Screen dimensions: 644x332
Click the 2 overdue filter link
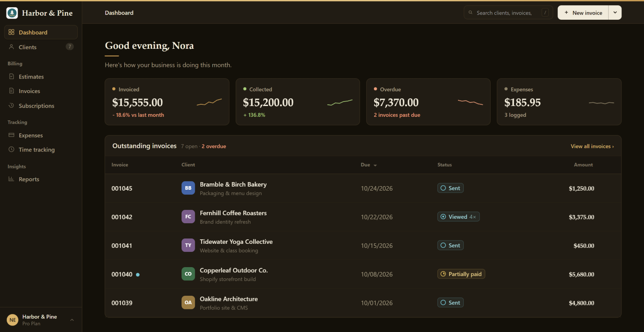[x=214, y=146]
